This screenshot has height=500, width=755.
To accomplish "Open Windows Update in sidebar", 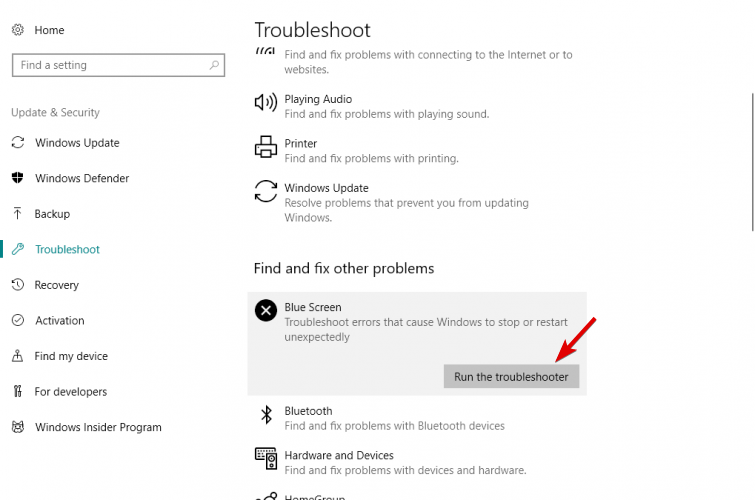I will tap(77, 143).
